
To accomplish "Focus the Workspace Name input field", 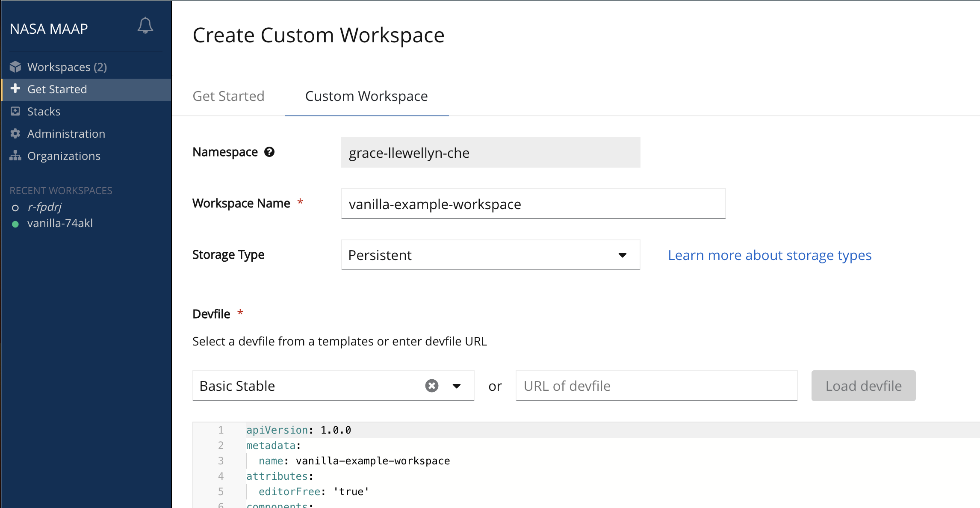I will (x=533, y=204).
